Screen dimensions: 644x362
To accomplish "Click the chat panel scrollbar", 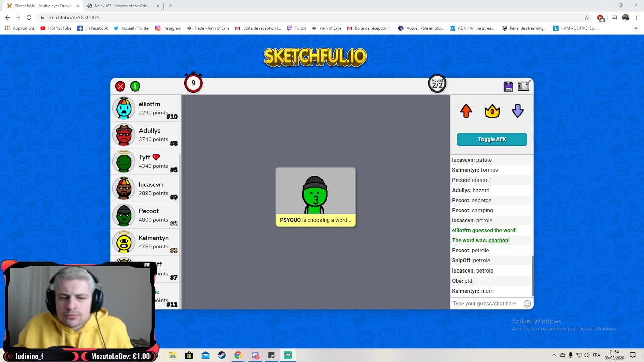I will pyautogui.click(x=532, y=276).
